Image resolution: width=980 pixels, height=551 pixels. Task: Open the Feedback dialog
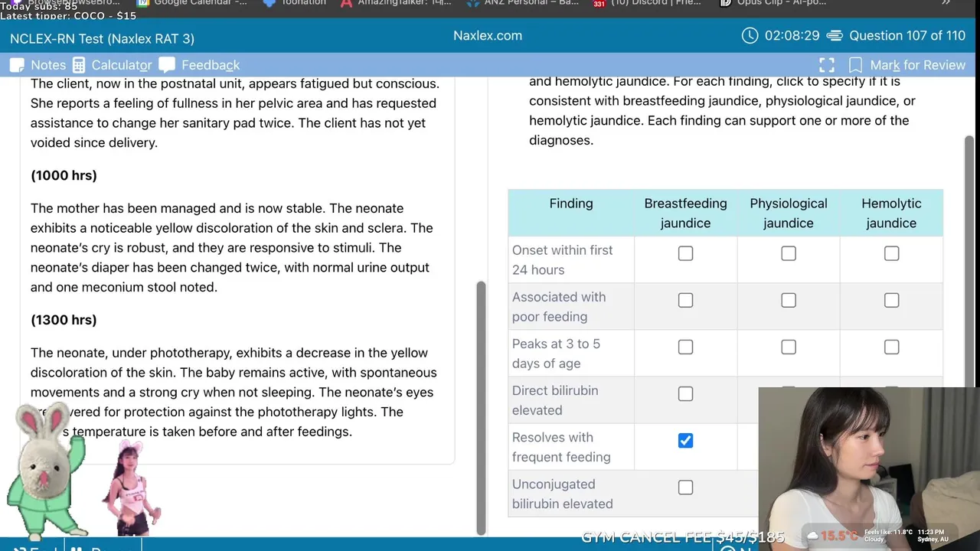coord(199,65)
